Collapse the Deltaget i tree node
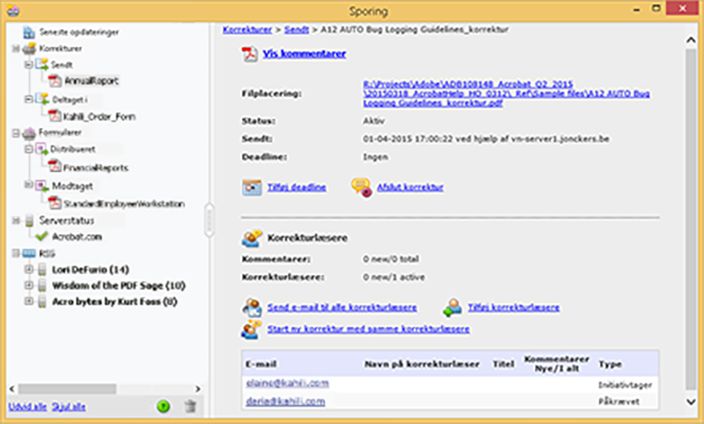The image size is (704, 424). pyautogui.click(x=28, y=99)
